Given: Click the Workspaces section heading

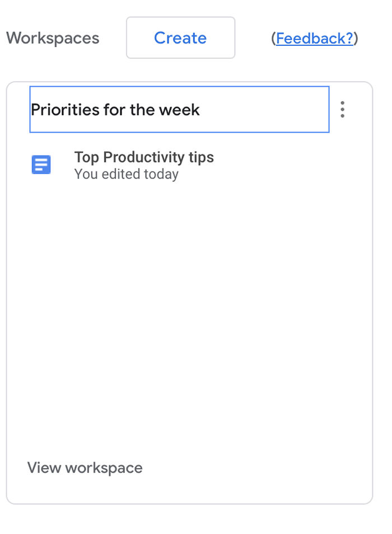Looking at the screenshot, I should coord(53,38).
